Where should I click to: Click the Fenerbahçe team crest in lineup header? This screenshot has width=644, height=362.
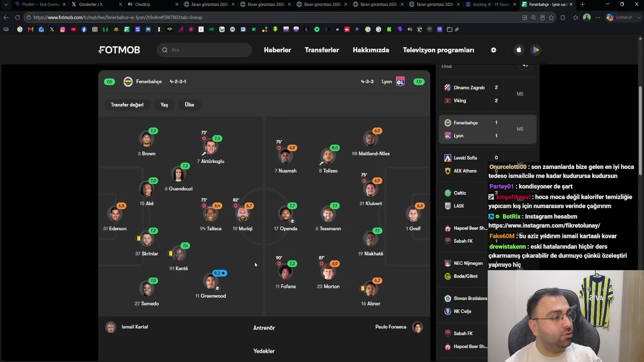[x=128, y=81]
